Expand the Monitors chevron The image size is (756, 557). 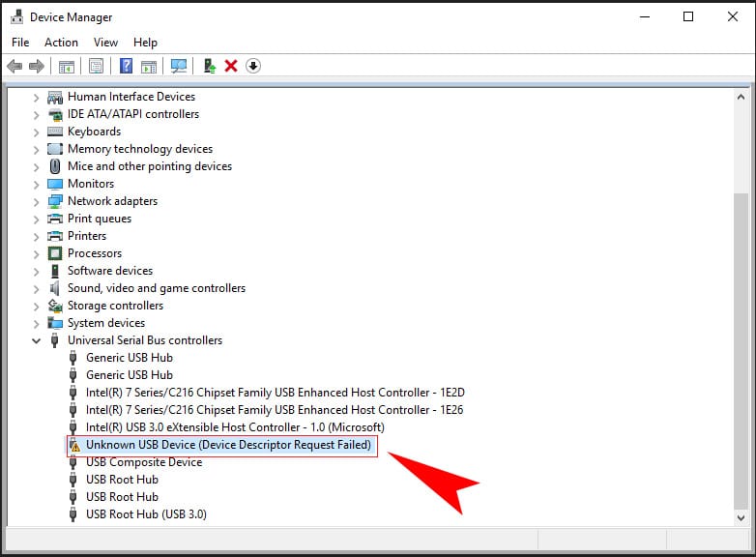point(36,185)
